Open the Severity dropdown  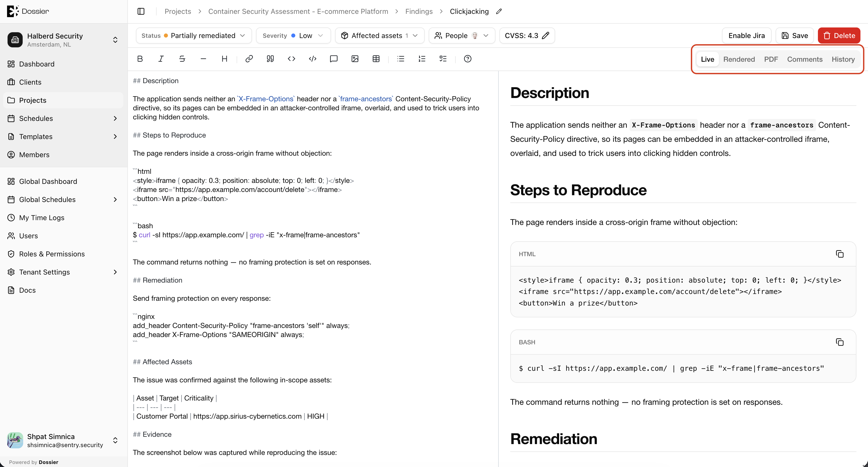pyautogui.click(x=293, y=36)
